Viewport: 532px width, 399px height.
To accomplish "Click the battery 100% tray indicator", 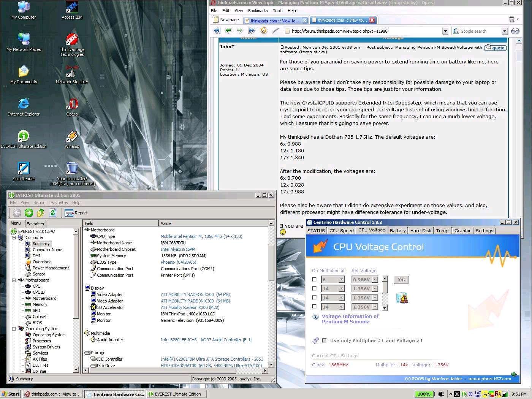I will pyautogui.click(x=424, y=394).
